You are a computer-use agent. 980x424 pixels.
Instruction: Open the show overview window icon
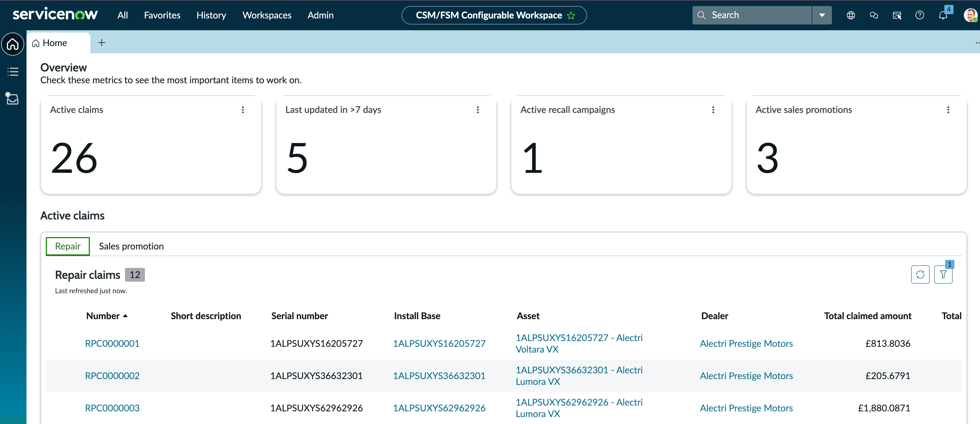click(897, 15)
